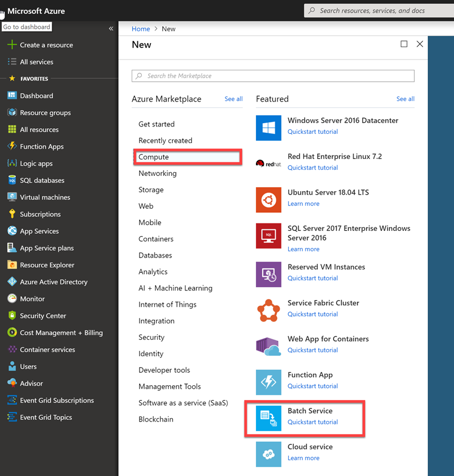Viewport: 454px width, 476px height.
Task: Focus the Search the Marketplace field
Action: 273,76
